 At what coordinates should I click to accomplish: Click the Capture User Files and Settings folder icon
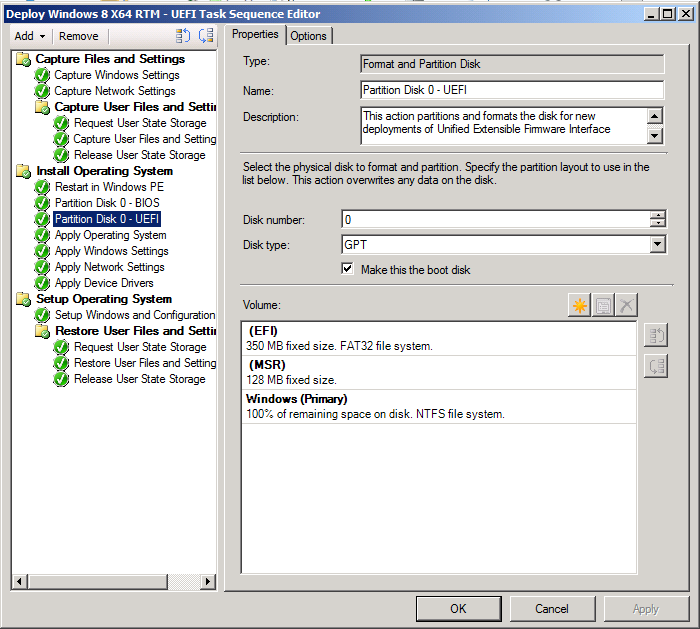click(x=42, y=107)
